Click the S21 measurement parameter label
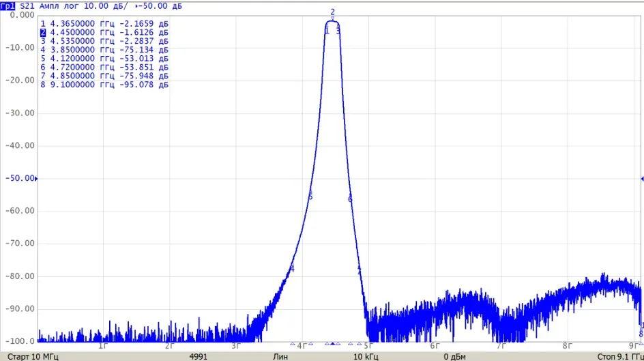This screenshot has width=644, height=361. coord(27,6)
